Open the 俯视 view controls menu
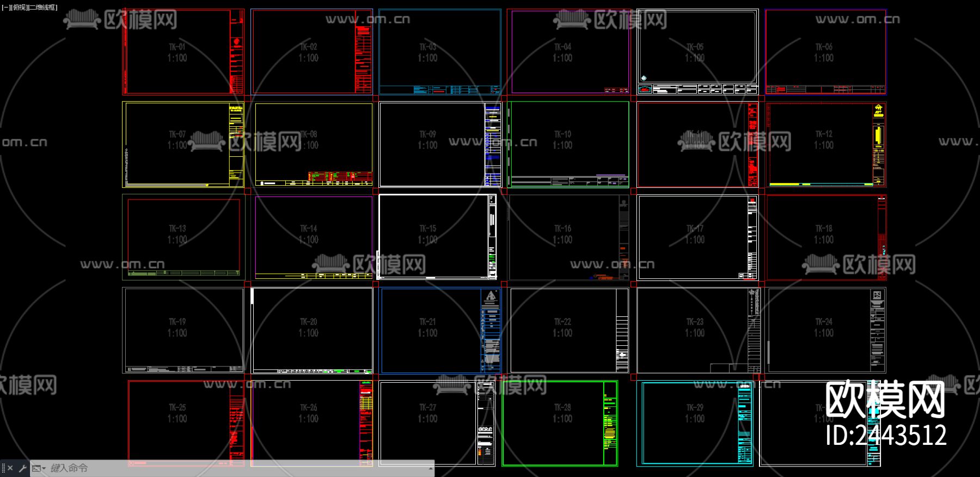980x477 pixels. click(x=19, y=8)
